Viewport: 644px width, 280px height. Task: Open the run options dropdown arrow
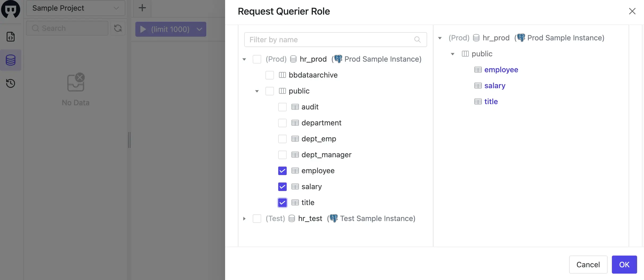(x=199, y=29)
